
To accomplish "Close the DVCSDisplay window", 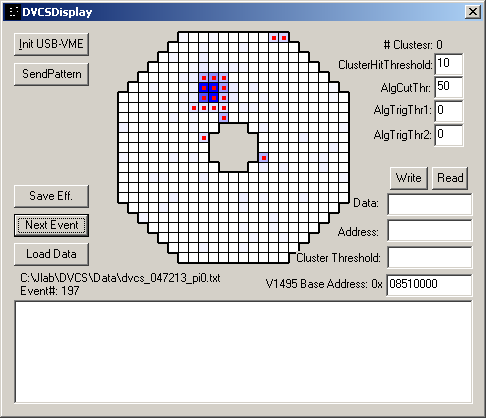I will click(x=473, y=12).
